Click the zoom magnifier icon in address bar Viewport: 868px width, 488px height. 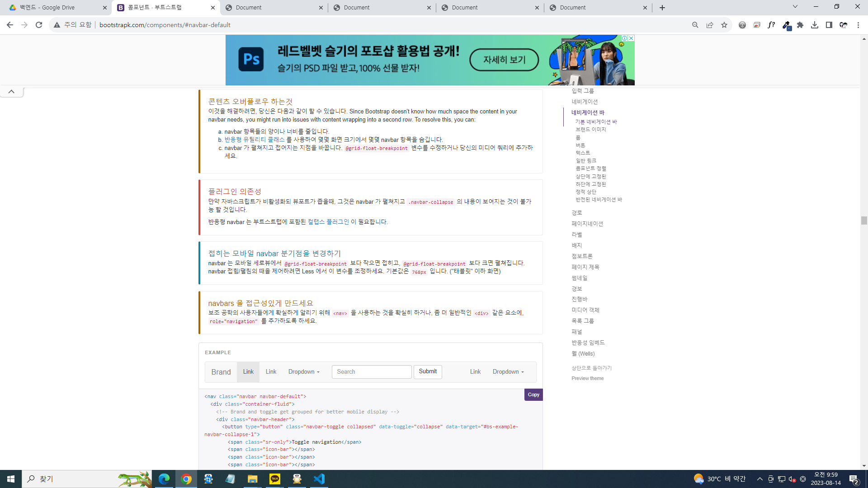[695, 25]
